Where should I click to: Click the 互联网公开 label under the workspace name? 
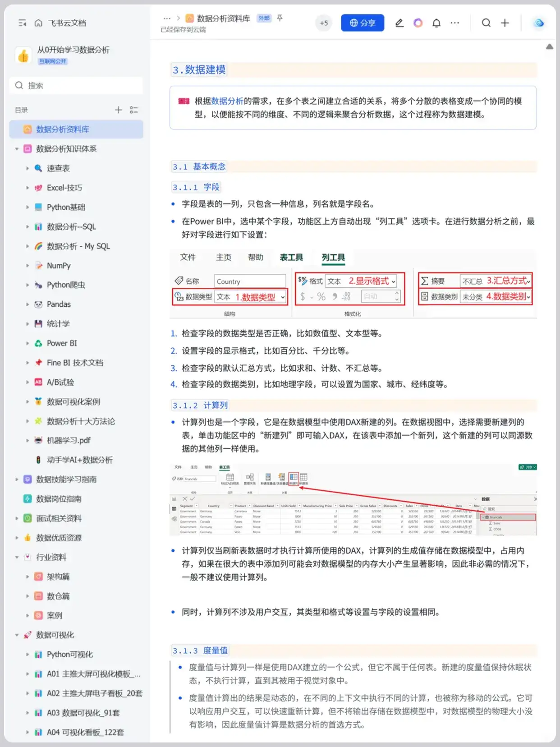53,61
